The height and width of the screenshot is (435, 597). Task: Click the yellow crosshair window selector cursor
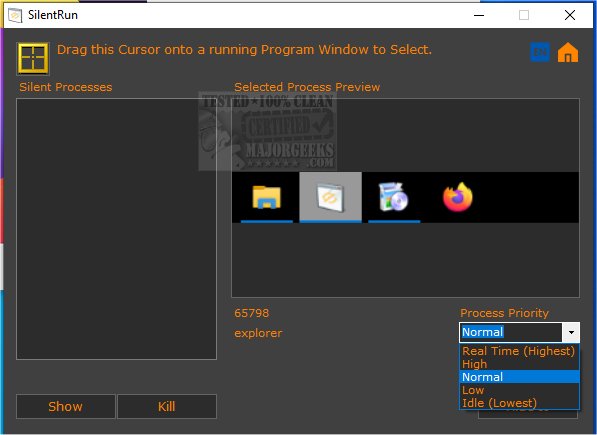point(33,58)
